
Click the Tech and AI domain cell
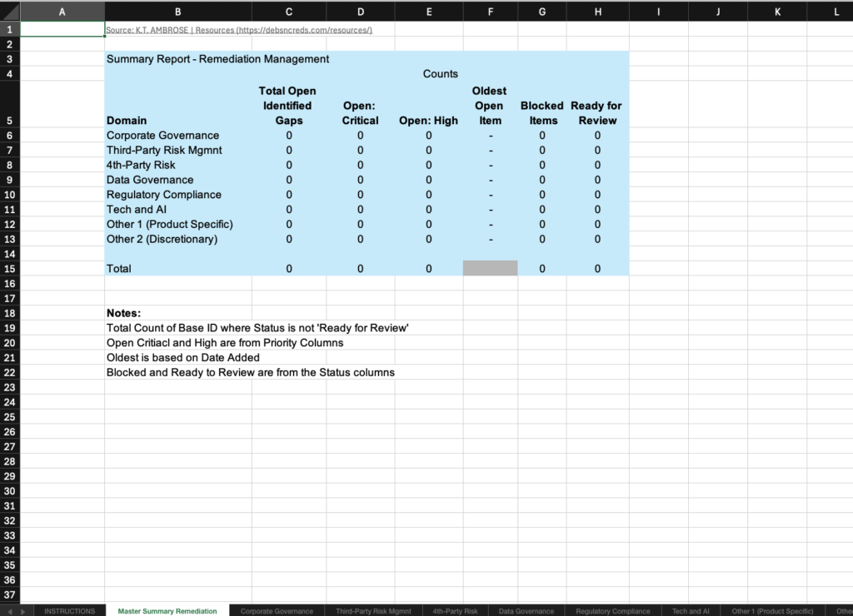(137, 210)
